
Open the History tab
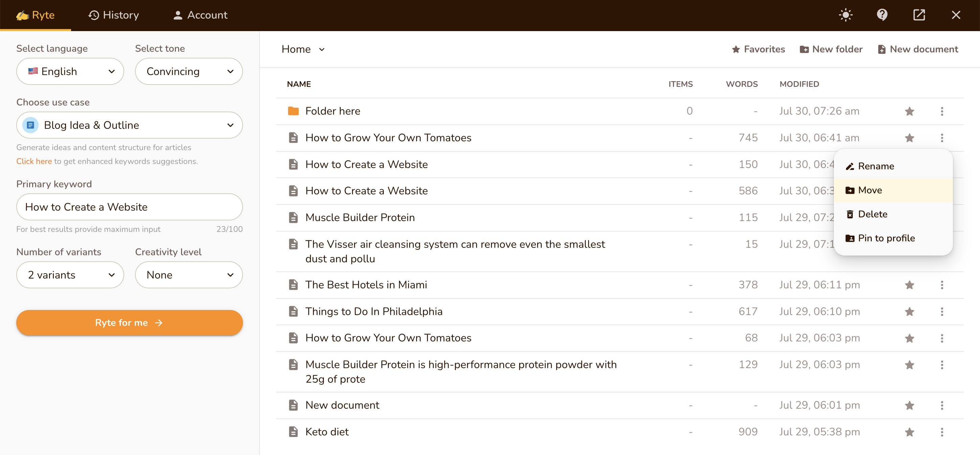(x=113, y=15)
